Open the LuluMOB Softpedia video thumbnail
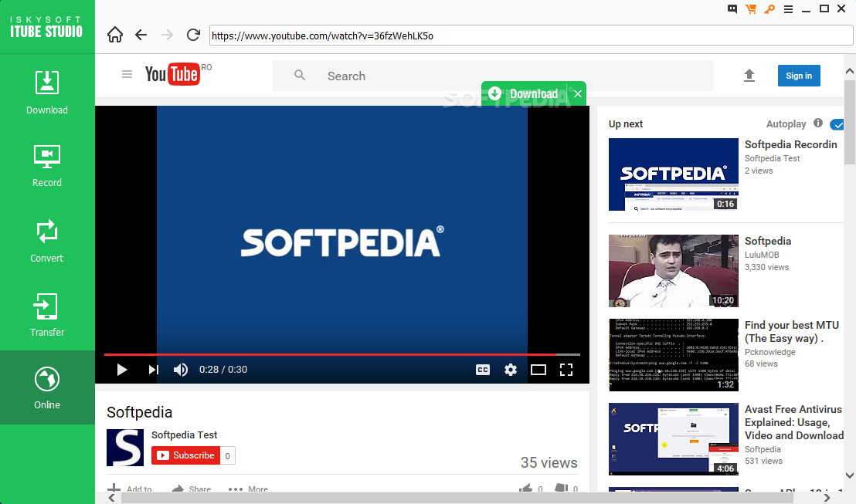The height and width of the screenshot is (504, 856). (674, 271)
